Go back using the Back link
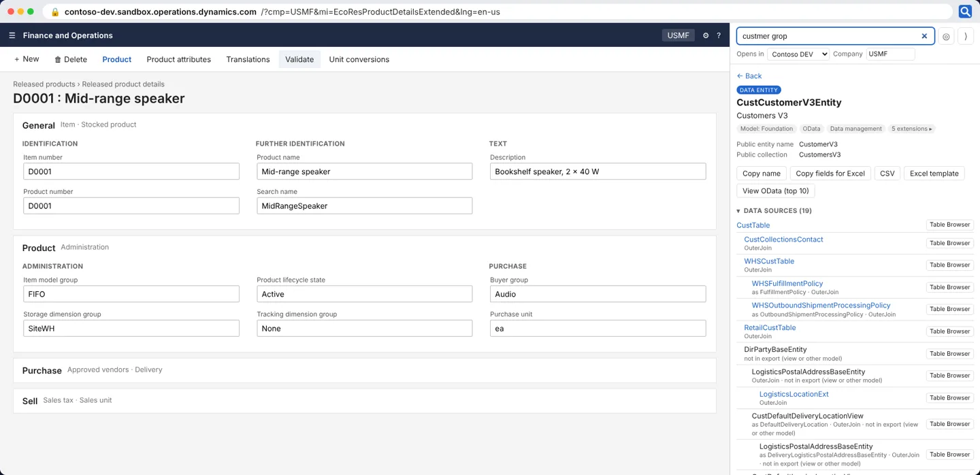 (749, 76)
